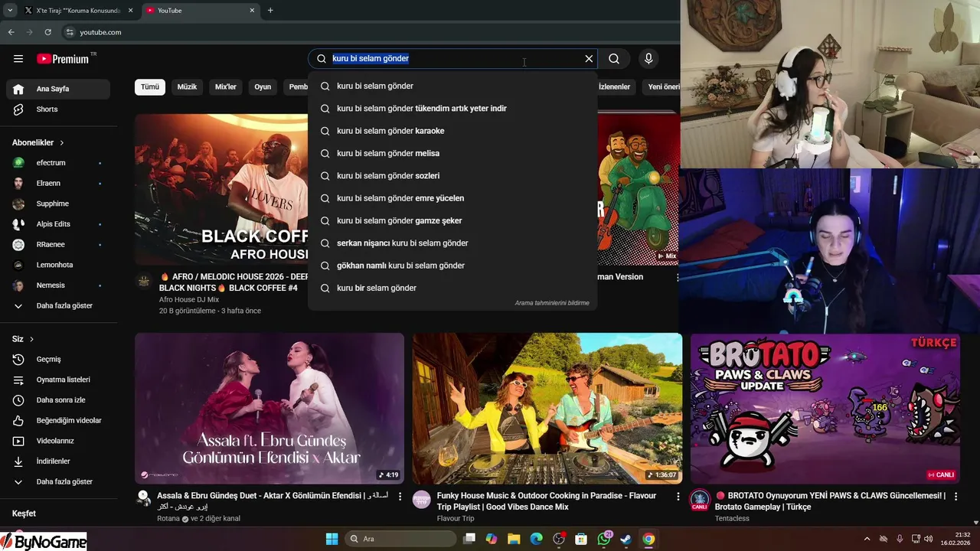The image size is (980, 551).
Task: Click the youtube.com address bar
Action: (x=367, y=32)
